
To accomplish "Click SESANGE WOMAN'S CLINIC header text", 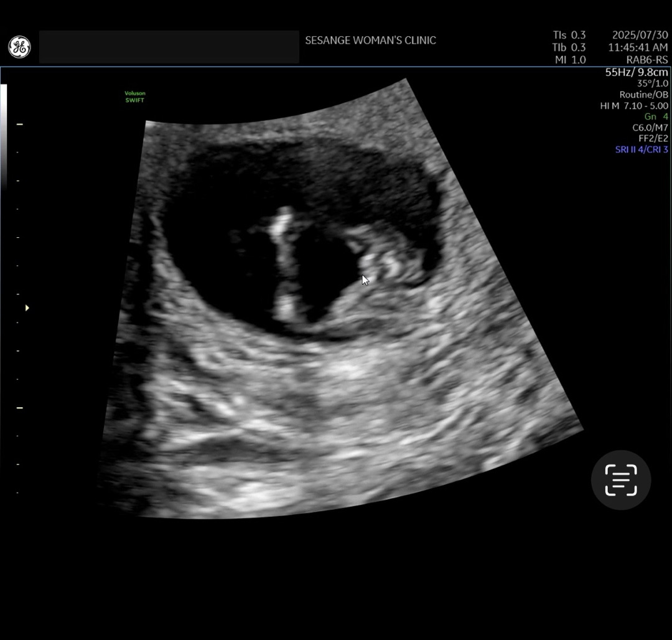I will tap(370, 40).
